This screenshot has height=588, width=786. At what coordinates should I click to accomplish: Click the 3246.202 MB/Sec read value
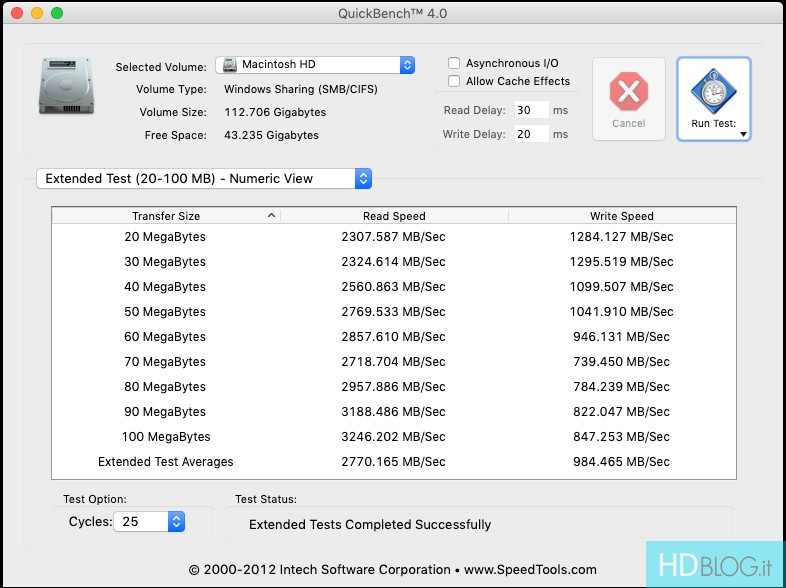tap(394, 437)
